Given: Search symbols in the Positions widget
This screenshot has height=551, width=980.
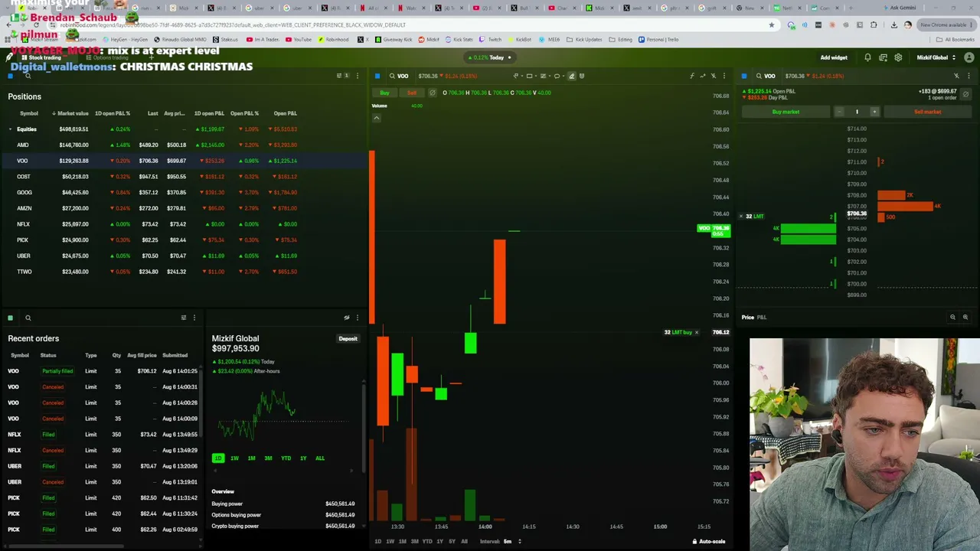Looking at the screenshot, I should [x=28, y=76].
